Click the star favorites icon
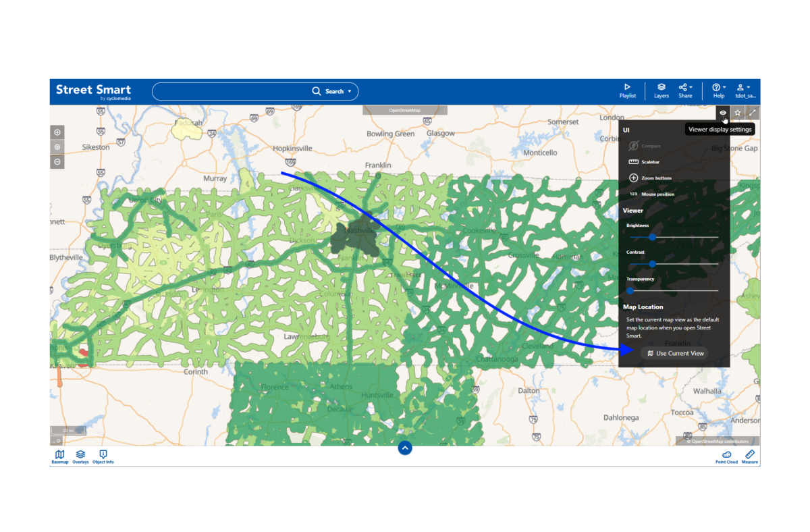Image resolution: width=810 pixels, height=532 pixels. point(738,113)
